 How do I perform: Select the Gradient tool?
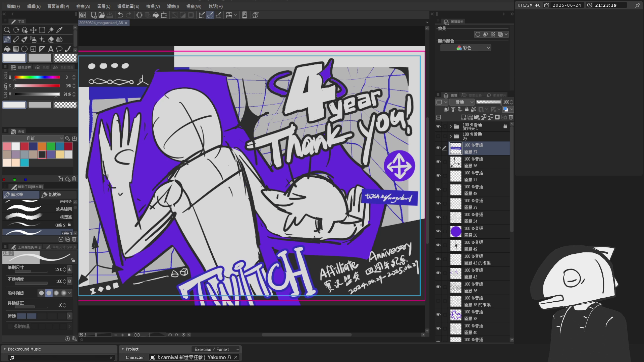click(x=16, y=49)
